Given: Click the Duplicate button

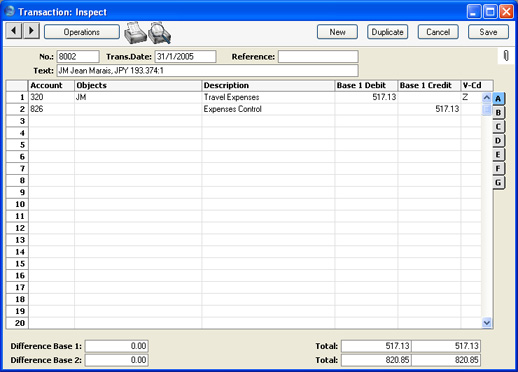Looking at the screenshot, I should coord(387,32).
